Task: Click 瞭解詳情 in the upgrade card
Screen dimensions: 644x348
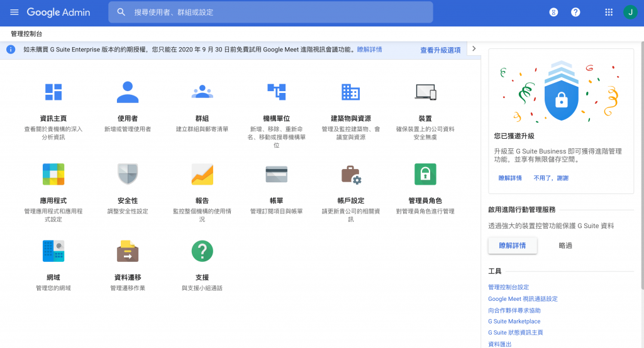Action: point(509,178)
